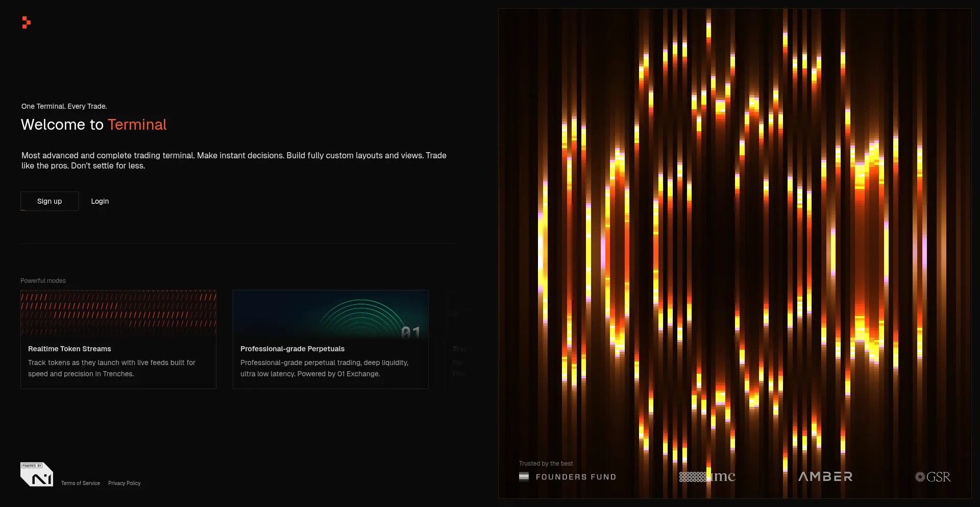
Task: Click the orange glowing bars hero visualization
Action: coord(735,230)
